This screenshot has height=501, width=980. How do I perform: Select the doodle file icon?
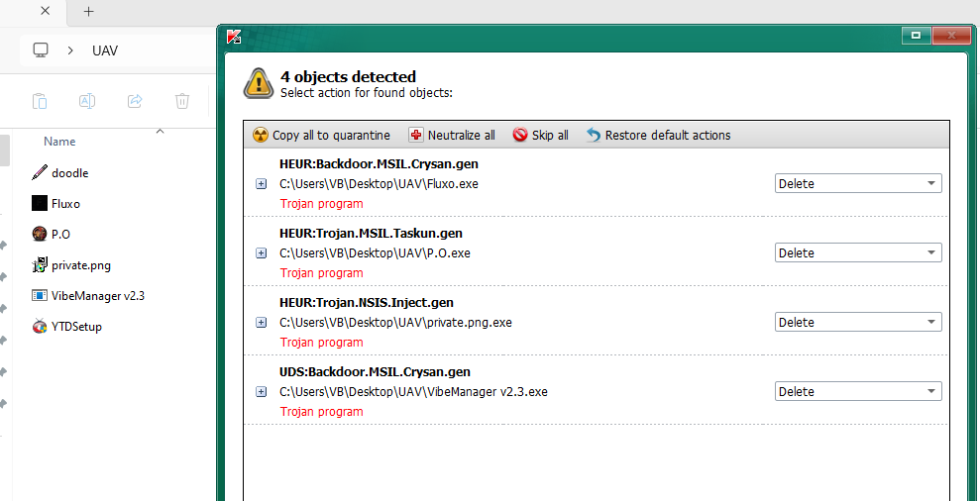[40, 172]
